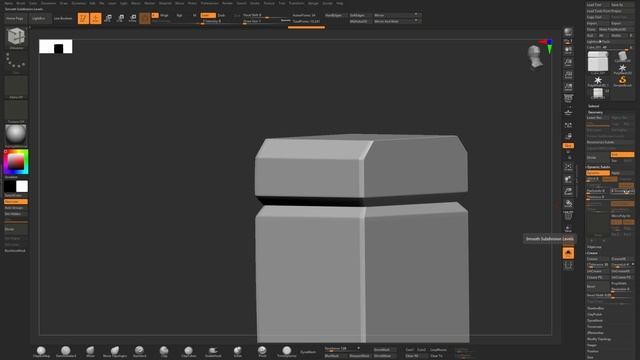Toggle the Dynamic subdivision button
The width and height of the screenshot is (640, 360).
click(598, 173)
